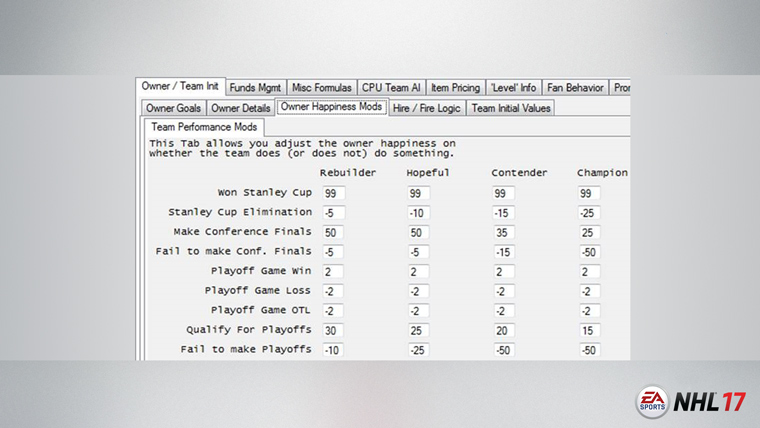This screenshot has width=760, height=428.
Task: Click Rebuilder Playoff Game Win field
Action: (333, 271)
